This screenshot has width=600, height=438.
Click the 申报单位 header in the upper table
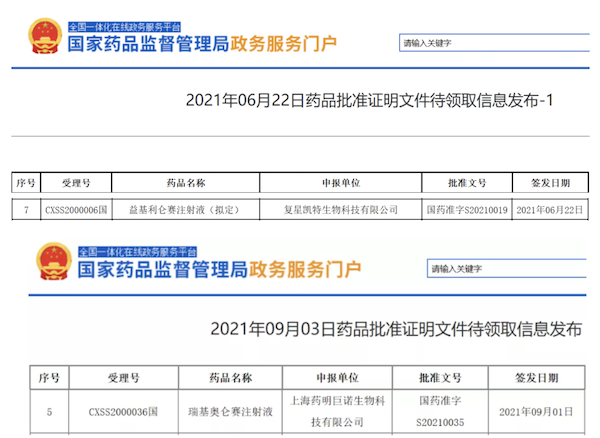pos(341,183)
